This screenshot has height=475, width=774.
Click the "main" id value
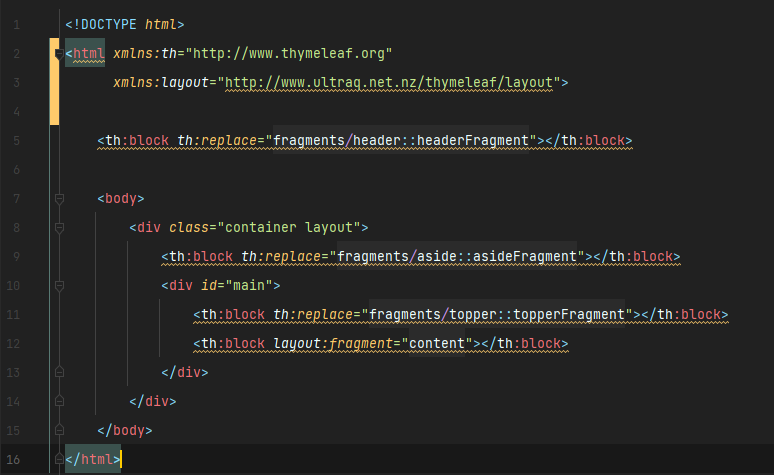click(249, 285)
